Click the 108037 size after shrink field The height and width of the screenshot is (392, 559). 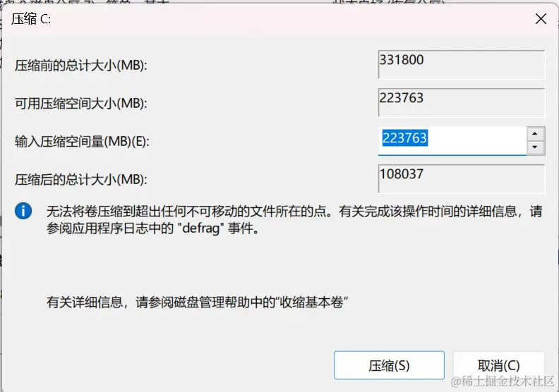coord(462,179)
